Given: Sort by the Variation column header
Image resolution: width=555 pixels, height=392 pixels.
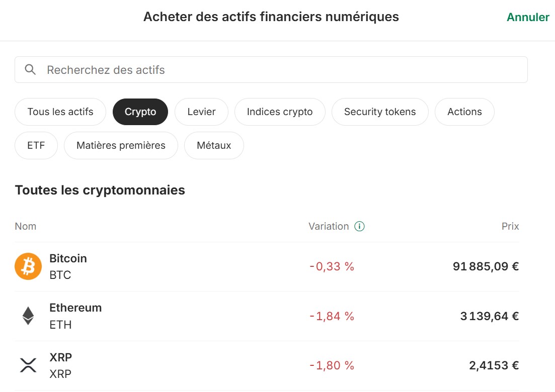Looking at the screenshot, I should tap(329, 226).
